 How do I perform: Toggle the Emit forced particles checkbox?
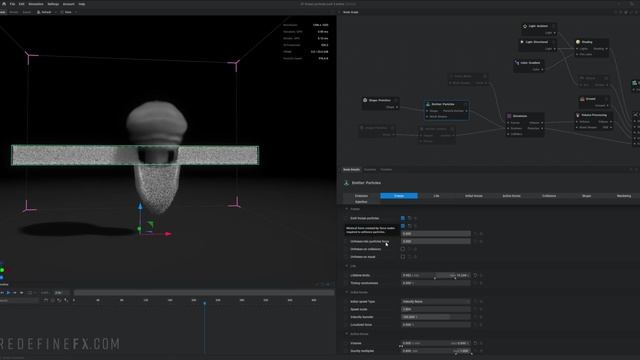[403, 218]
